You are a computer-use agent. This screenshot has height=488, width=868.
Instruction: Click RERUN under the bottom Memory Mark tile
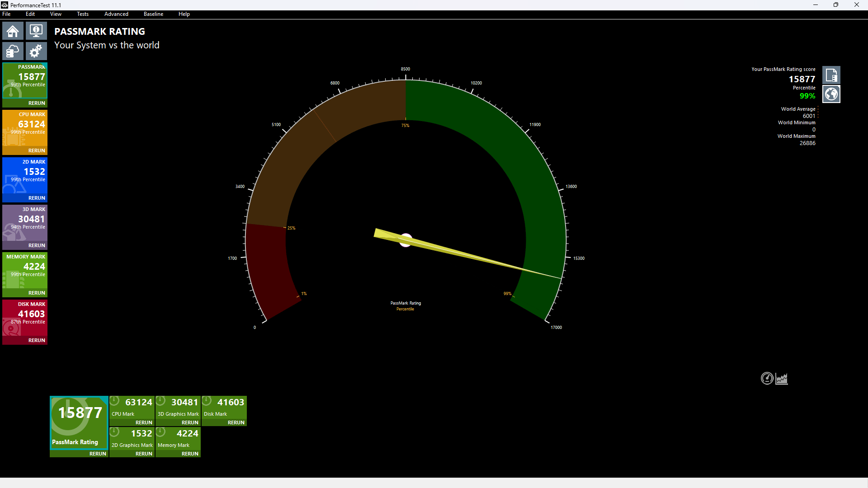click(190, 454)
